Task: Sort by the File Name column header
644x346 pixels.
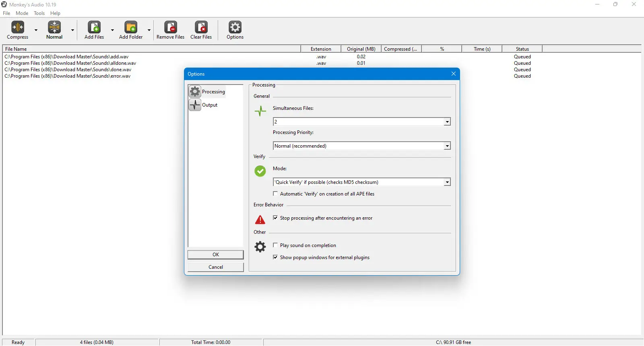Action: (x=152, y=49)
